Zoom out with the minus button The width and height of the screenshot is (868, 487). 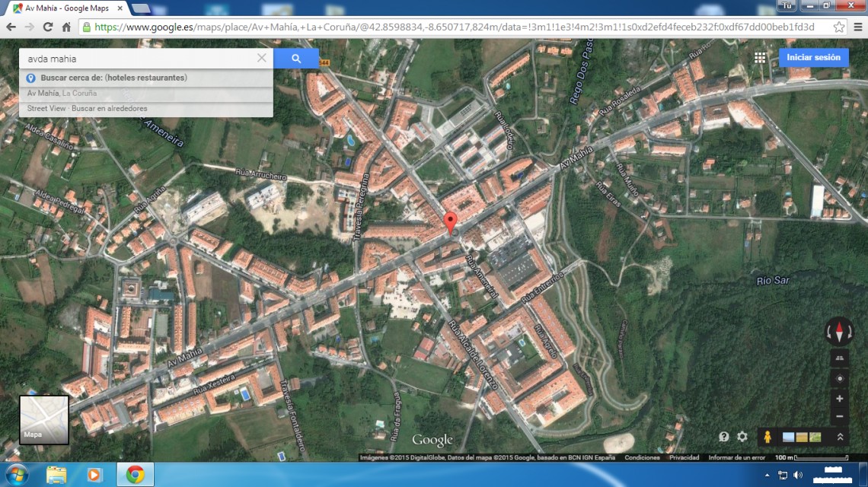[839, 416]
